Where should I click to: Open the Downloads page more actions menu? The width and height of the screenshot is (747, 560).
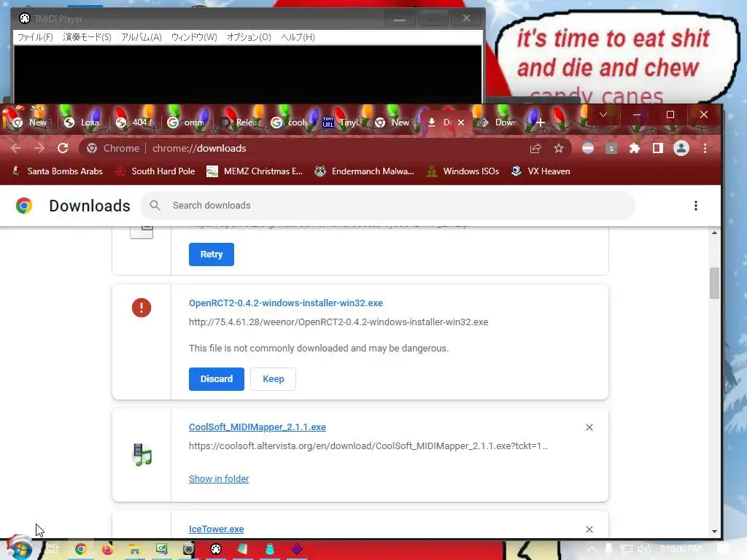tap(695, 205)
